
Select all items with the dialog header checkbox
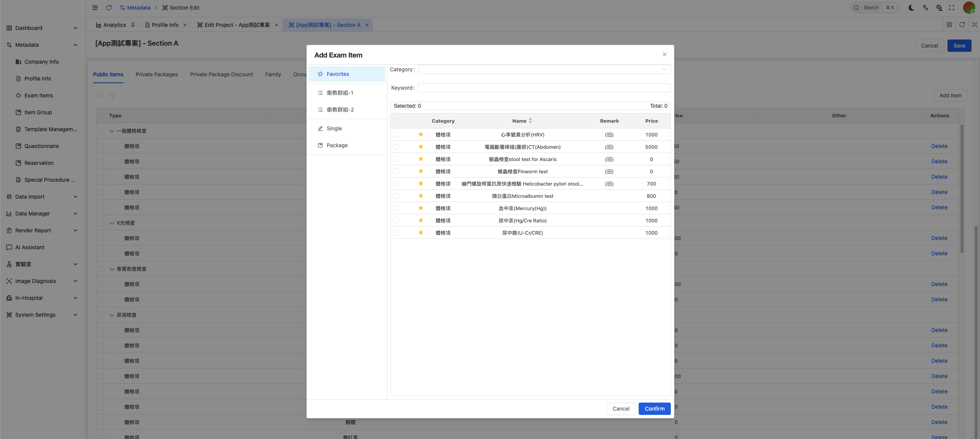[396, 121]
